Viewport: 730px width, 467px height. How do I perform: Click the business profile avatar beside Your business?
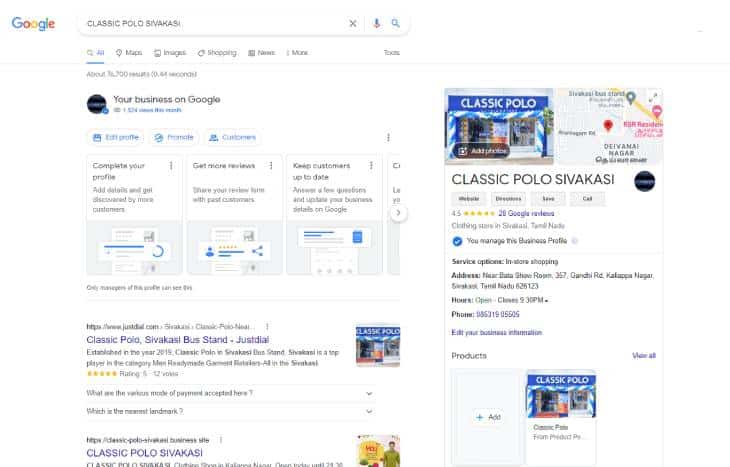97,104
